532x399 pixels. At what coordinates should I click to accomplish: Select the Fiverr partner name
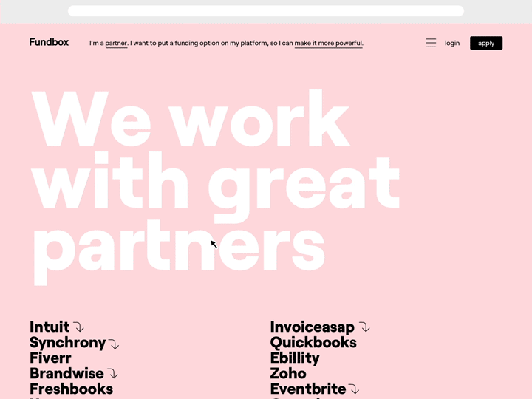(x=50, y=358)
